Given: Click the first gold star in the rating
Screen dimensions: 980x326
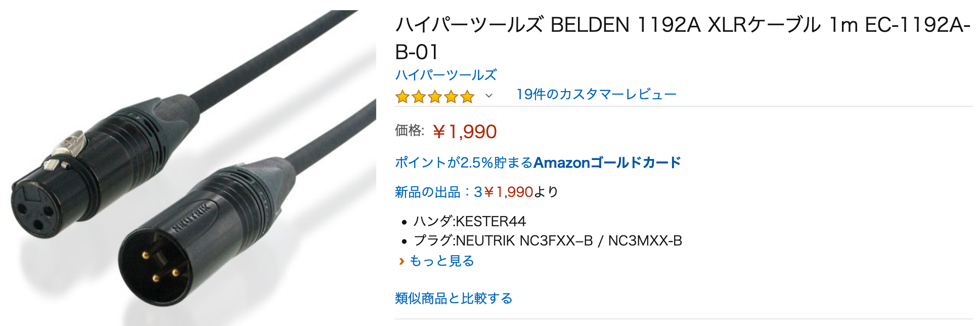Looking at the screenshot, I should pyautogui.click(x=403, y=96).
